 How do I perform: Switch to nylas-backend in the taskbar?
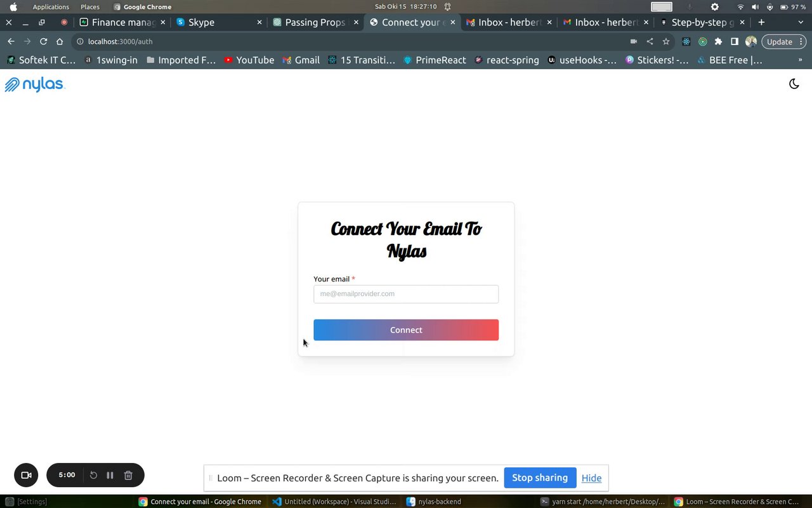(433, 502)
